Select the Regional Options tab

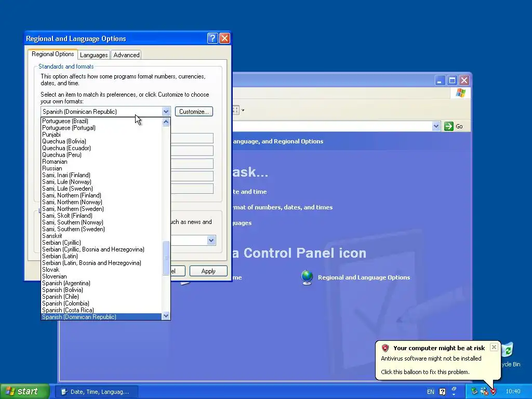(52, 54)
